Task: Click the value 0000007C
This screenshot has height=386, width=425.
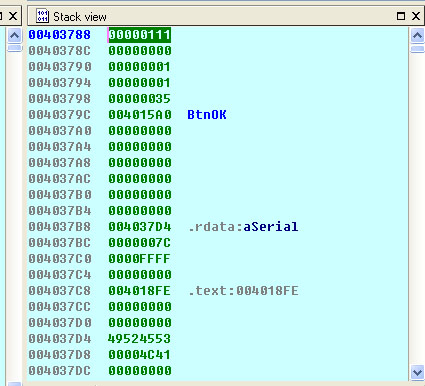Action: (140, 243)
